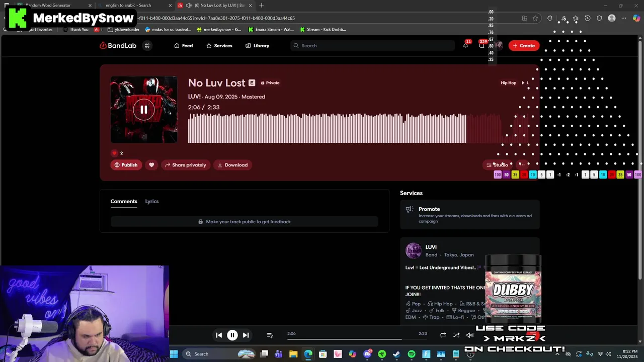Open Microsoft Store from the taskbar
Image resolution: width=644 pixels, height=362 pixels.
click(323, 354)
